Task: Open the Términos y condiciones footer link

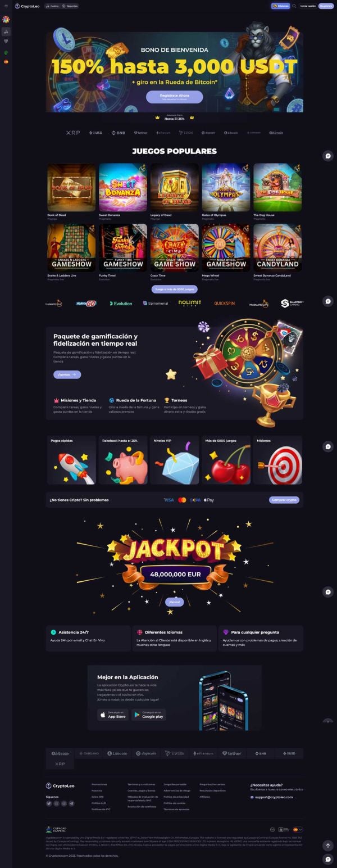Action: (x=141, y=784)
